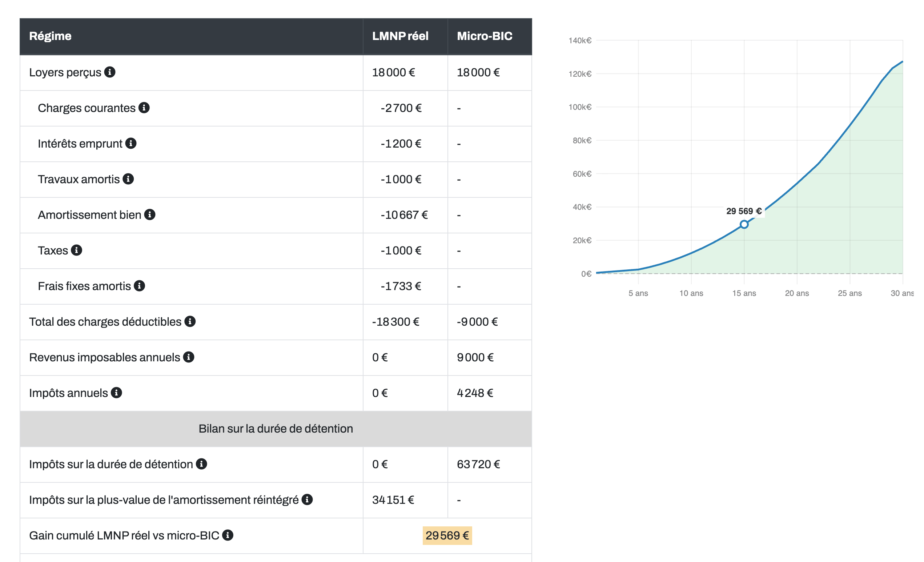924x562 pixels.
Task: Click info icon beside Taxes
Action: point(76,250)
